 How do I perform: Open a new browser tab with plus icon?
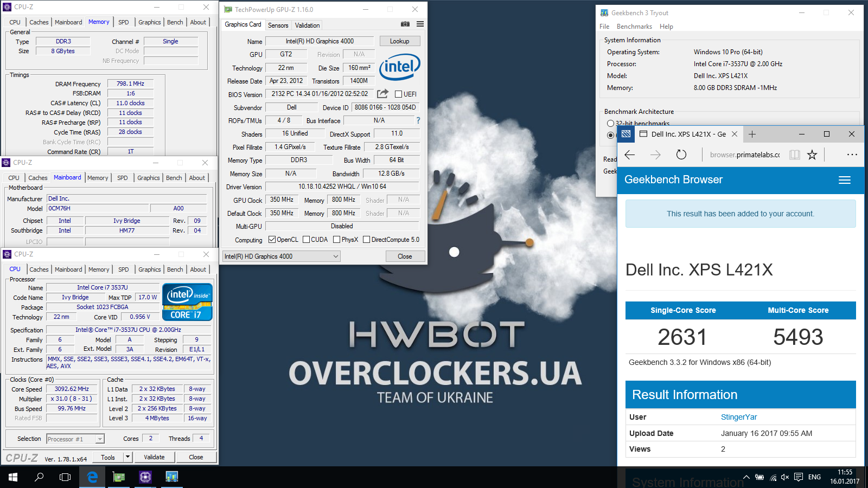pyautogui.click(x=752, y=134)
